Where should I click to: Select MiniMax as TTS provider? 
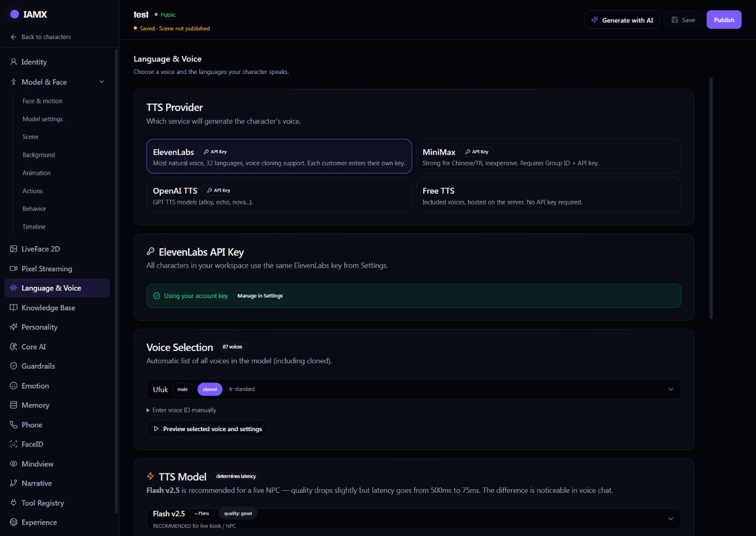[x=549, y=156]
